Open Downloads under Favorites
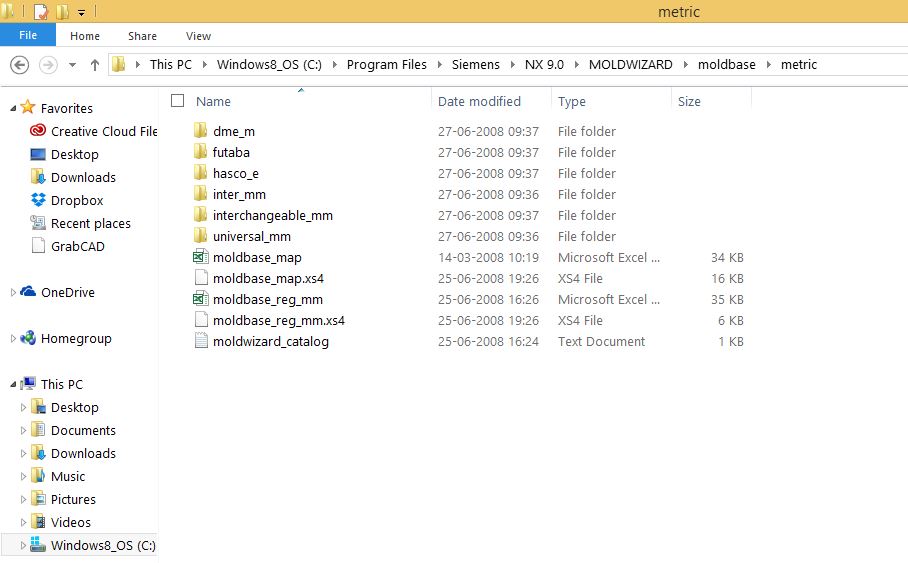Image resolution: width=908 pixels, height=563 pixels. click(x=73, y=177)
